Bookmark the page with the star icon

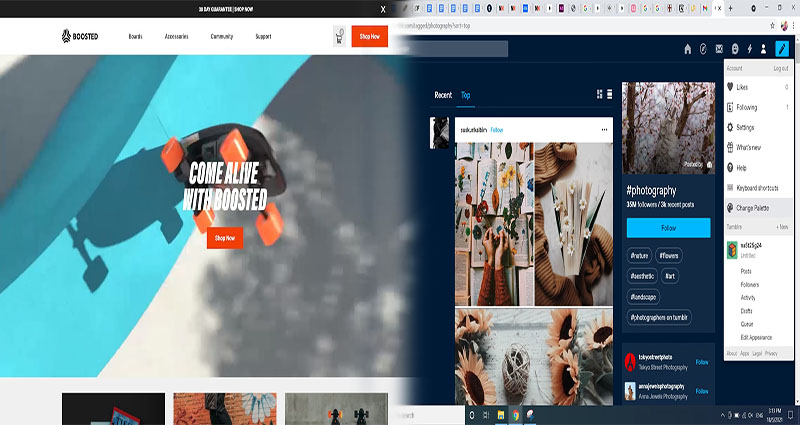tap(773, 26)
